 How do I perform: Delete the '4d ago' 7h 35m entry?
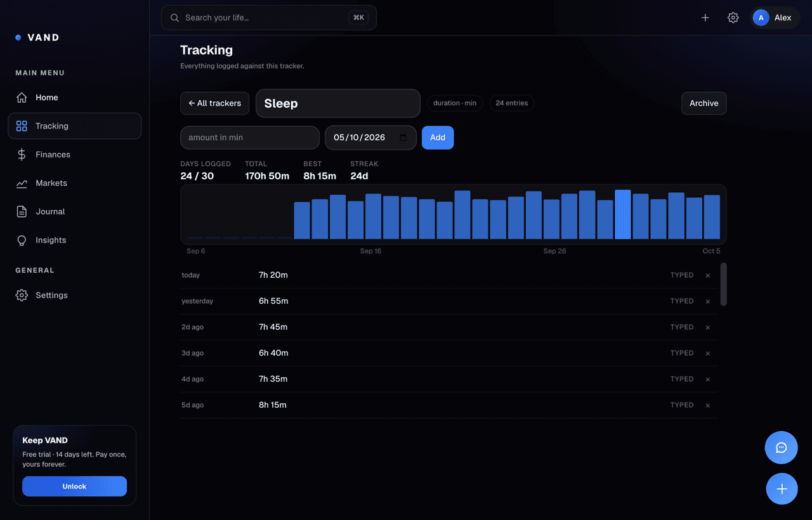pyautogui.click(x=708, y=379)
